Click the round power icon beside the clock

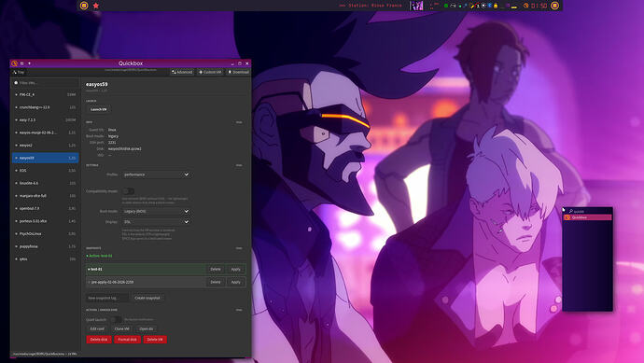tap(554, 6)
